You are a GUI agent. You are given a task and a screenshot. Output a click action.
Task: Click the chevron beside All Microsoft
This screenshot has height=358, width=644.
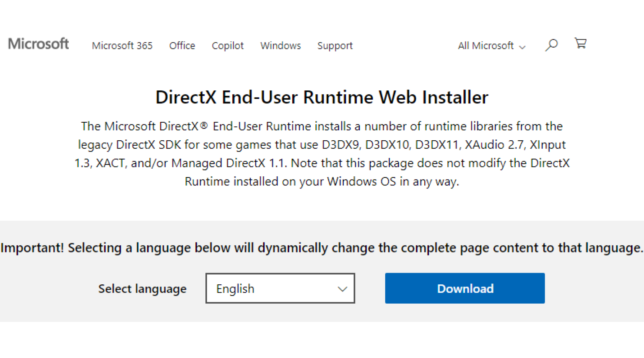(x=522, y=47)
